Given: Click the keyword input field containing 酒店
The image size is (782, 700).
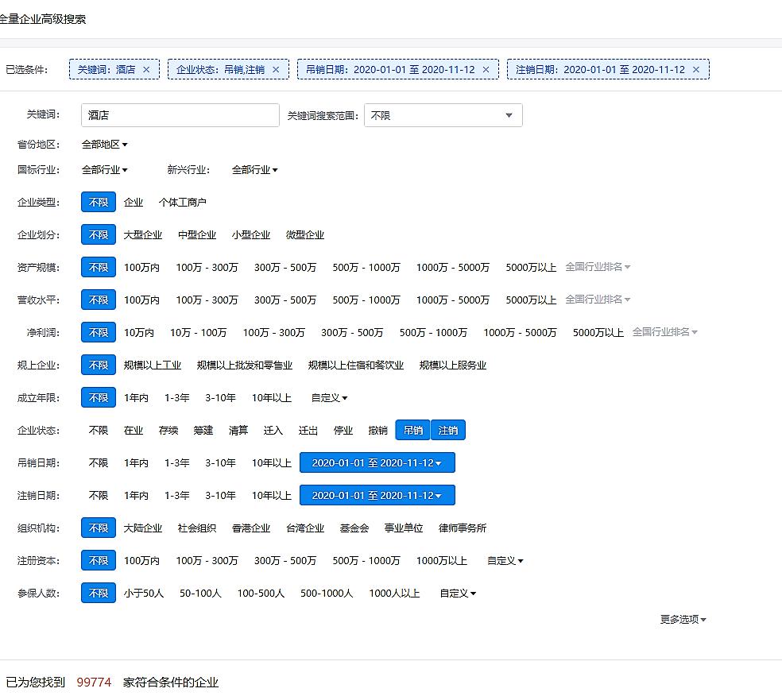Looking at the screenshot, I should click(180, 115).
